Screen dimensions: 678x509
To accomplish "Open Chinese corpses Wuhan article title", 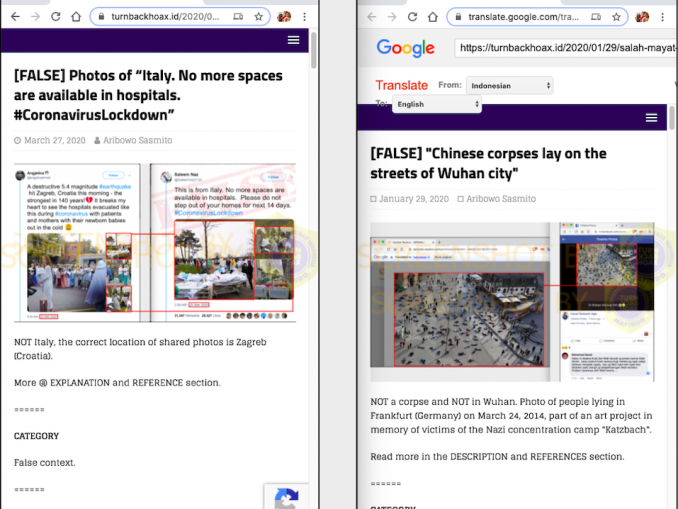I will 489,163.
